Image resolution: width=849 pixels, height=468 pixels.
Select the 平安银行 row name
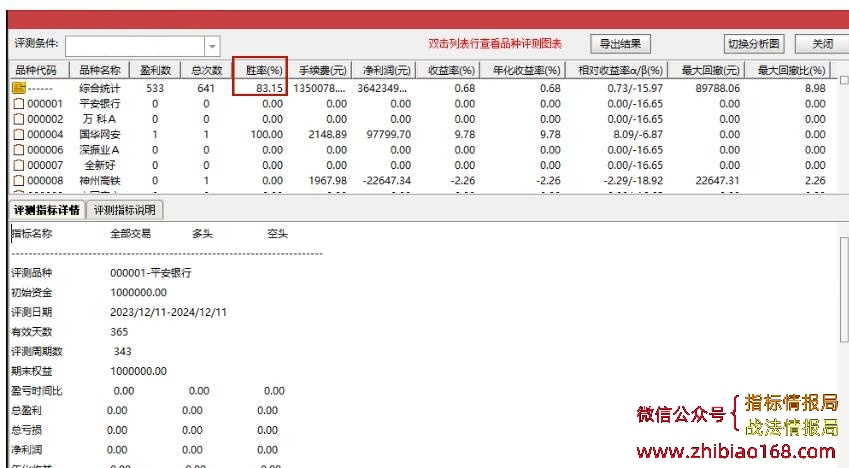100,103
